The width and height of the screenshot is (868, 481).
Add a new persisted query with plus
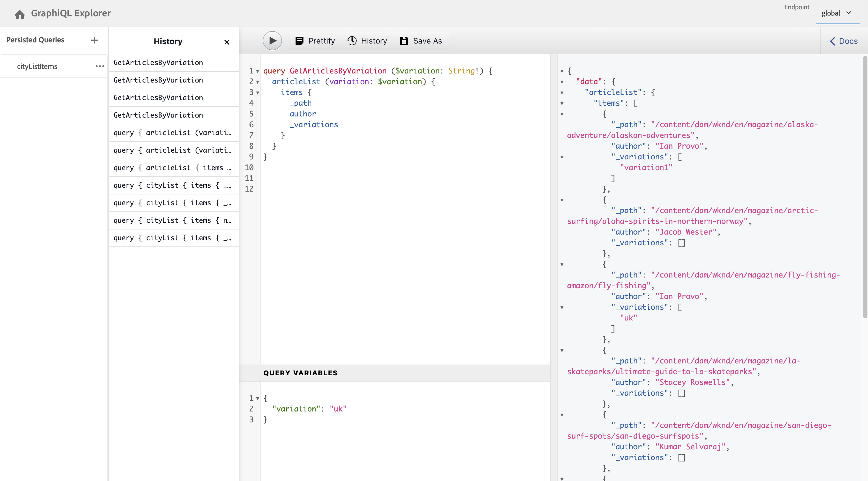click(x=94, y=40)
